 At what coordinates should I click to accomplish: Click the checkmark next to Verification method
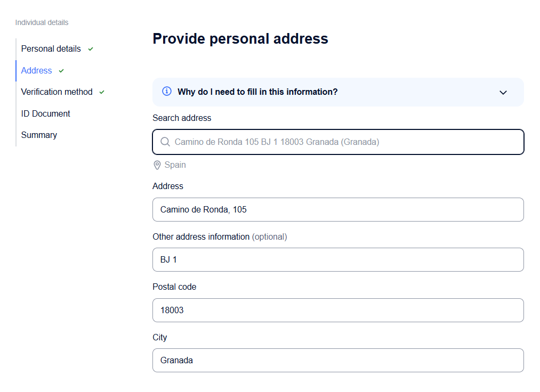tap(102, 92)
